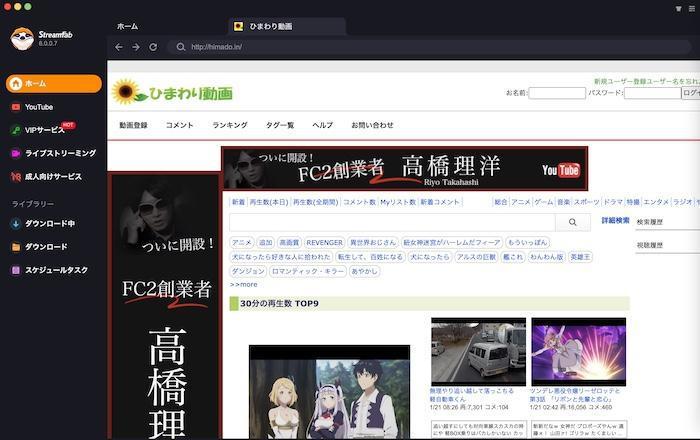Click the live streaming camera icon

16,154
